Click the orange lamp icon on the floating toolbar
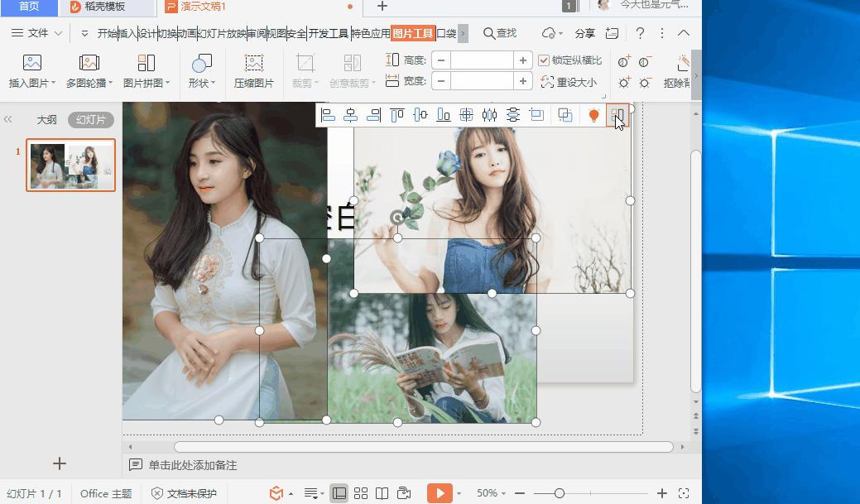 pos(593,115)
